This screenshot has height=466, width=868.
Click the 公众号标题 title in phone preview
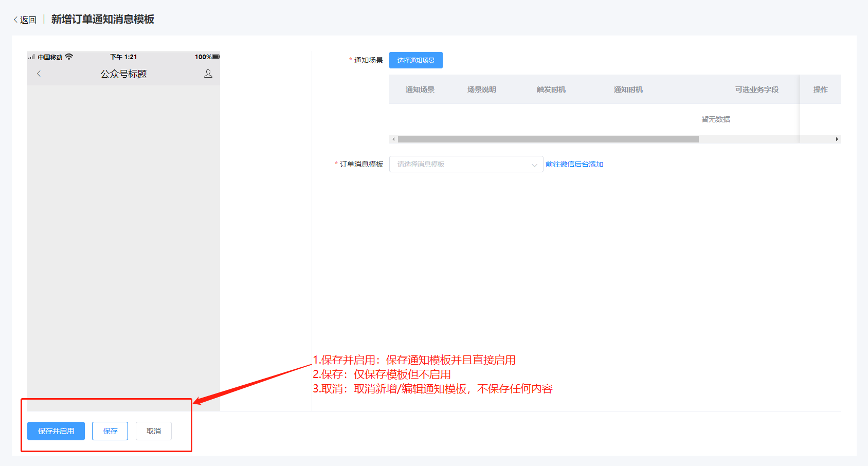[123, 74]
